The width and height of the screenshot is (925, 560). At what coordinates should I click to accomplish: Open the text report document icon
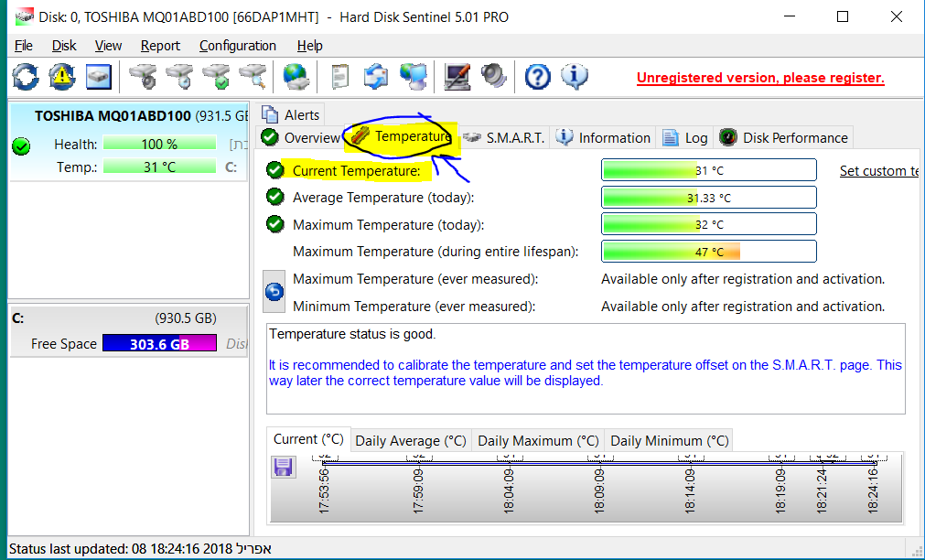pos(339,77)
